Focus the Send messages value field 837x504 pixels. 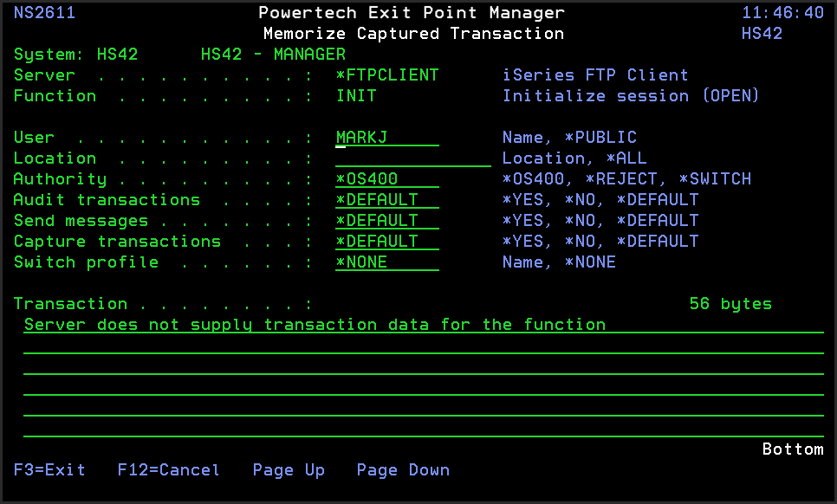387,221
